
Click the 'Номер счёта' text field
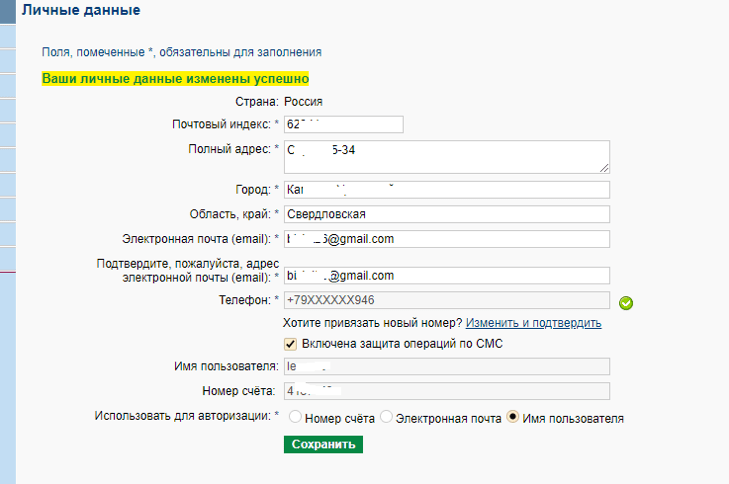click(446, 392)
